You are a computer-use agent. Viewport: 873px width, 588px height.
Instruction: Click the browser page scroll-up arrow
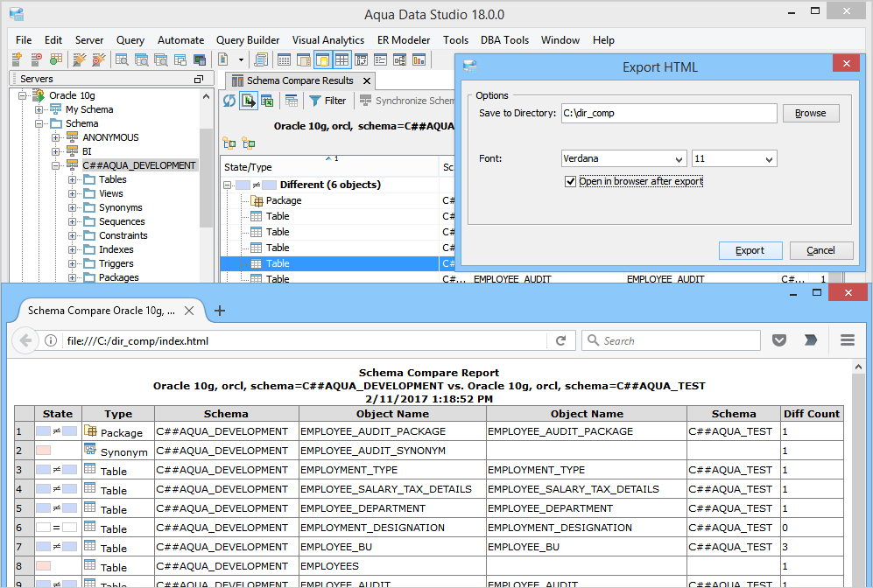pyautogui.click(x=858, y=367)
